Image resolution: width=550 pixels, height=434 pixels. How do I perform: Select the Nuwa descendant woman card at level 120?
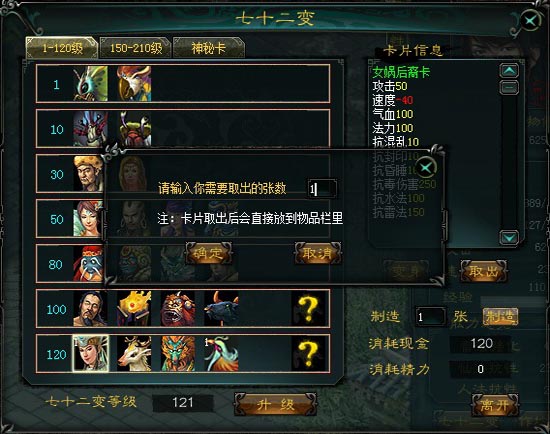click(x=90, y=353)
